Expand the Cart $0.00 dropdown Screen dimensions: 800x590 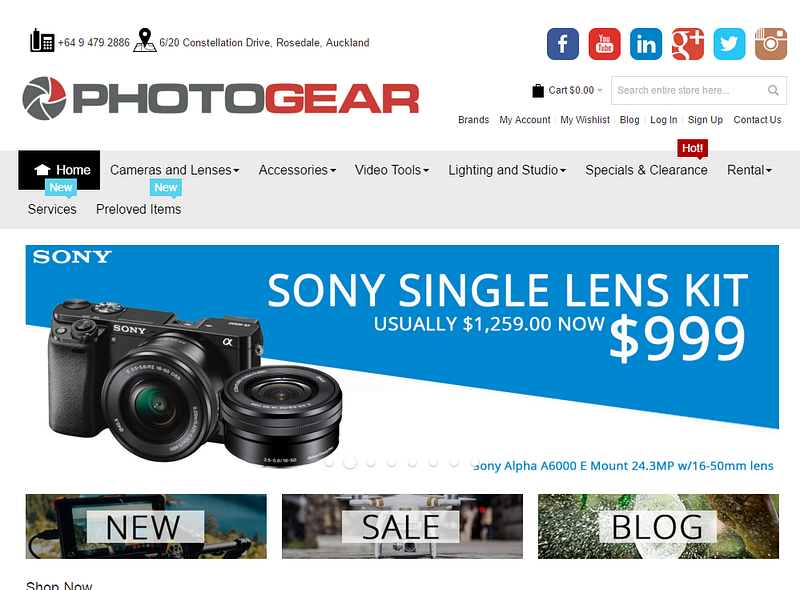(x=567, y=90)
